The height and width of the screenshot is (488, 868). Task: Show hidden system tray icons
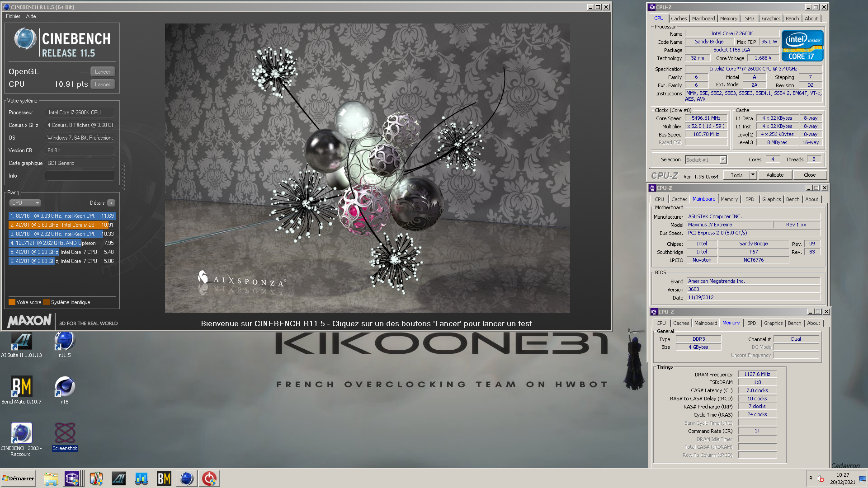[x=811, y=478]
